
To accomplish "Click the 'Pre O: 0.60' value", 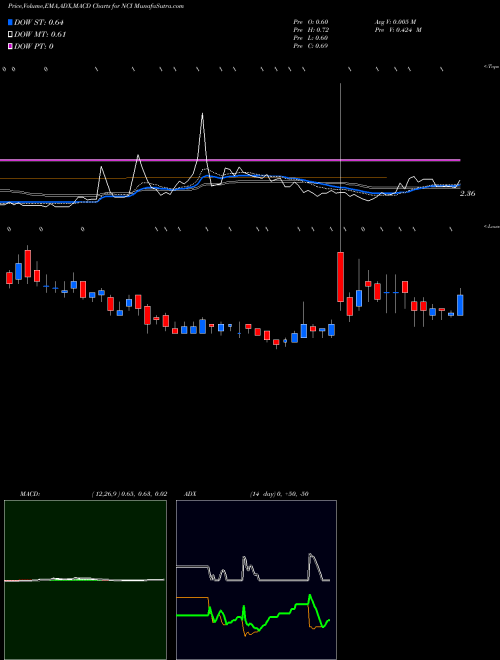I will pos(311,22).
